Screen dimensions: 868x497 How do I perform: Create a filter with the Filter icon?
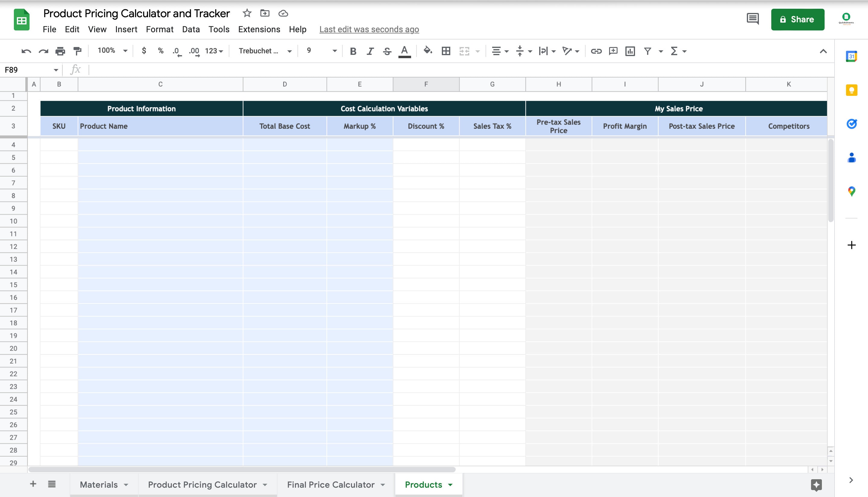click(647, 51)
